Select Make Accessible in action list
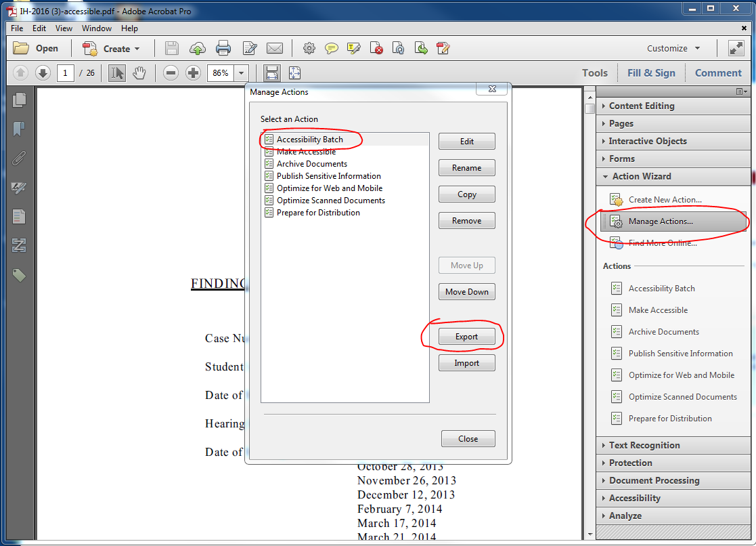Viewport: 756px width, 546px height. click(306, 152)
